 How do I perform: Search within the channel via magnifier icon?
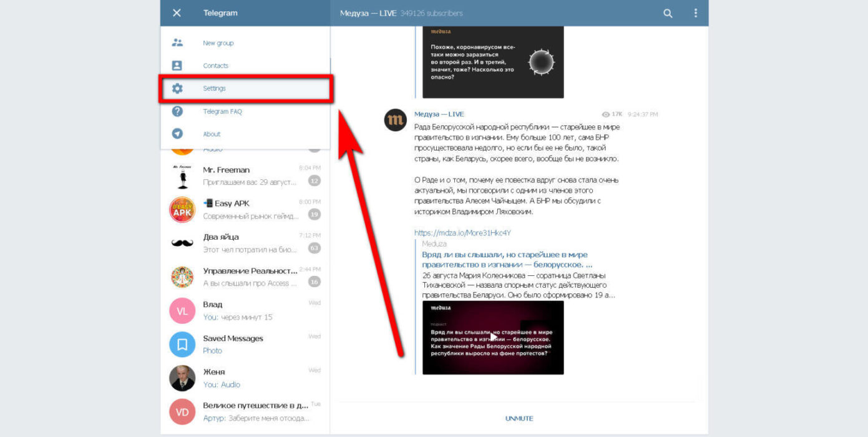(x=668, y=13)
